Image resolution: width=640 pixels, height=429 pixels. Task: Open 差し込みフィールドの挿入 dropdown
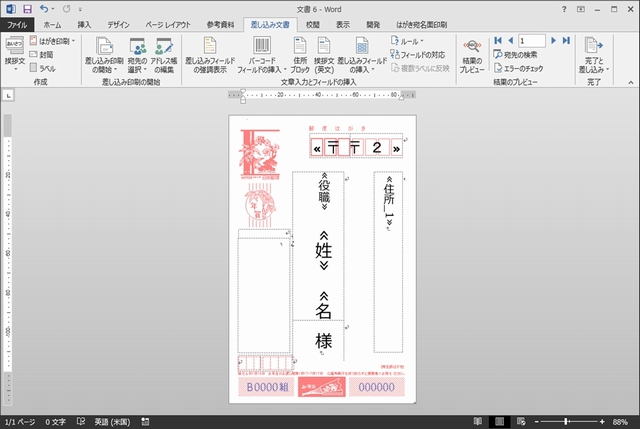click(362, 55)
